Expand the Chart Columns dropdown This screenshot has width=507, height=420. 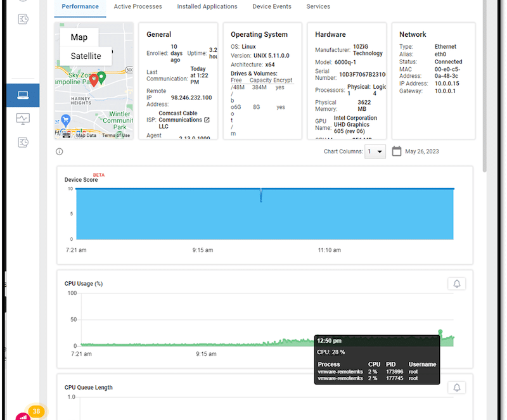375,151
